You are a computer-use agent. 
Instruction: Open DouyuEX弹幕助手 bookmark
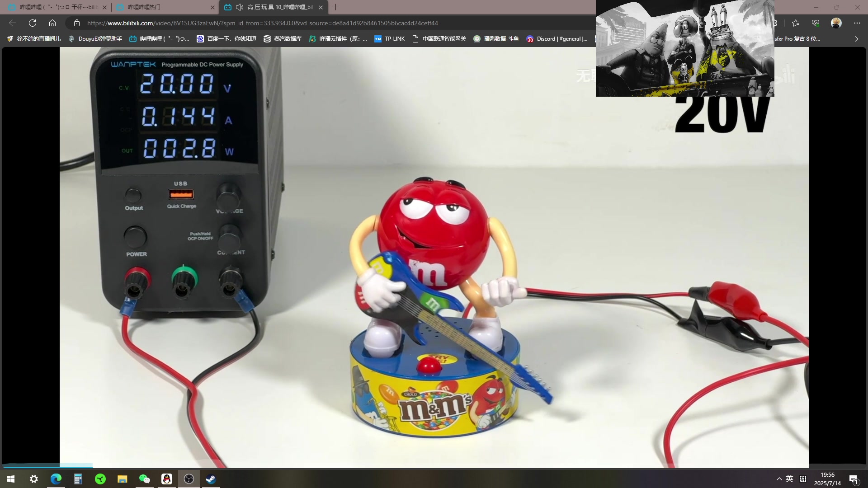pyautogui.click(x=95, y=39)
